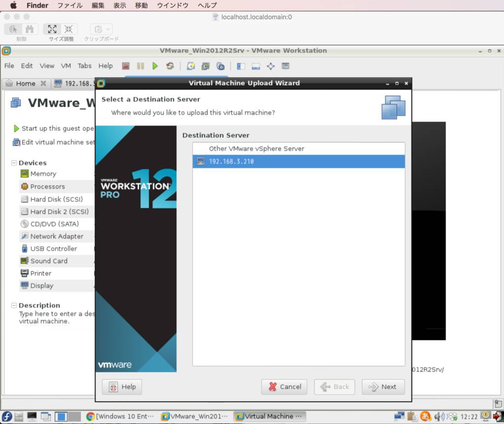Switch to VMware_Win201 taskbar window
This screenshot has width=504, height=424.
click(x=195, y=417)
